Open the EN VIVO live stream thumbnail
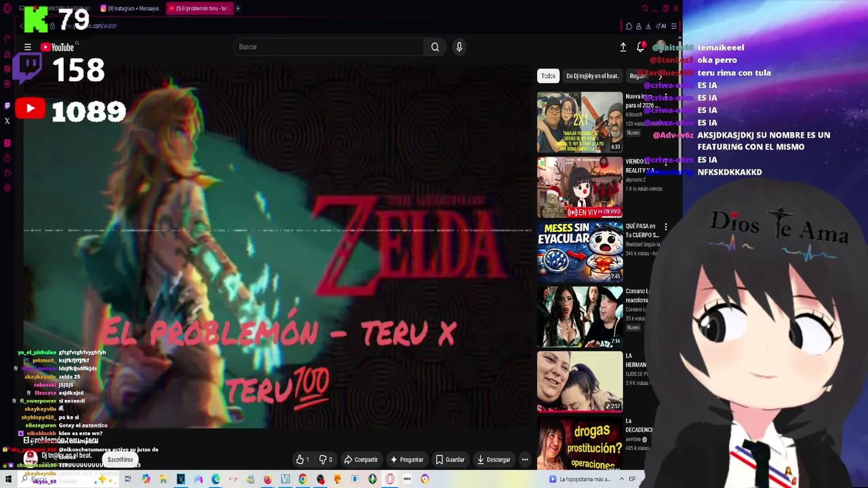This screenshot has height=488, width=868. (x=580, y=188)
